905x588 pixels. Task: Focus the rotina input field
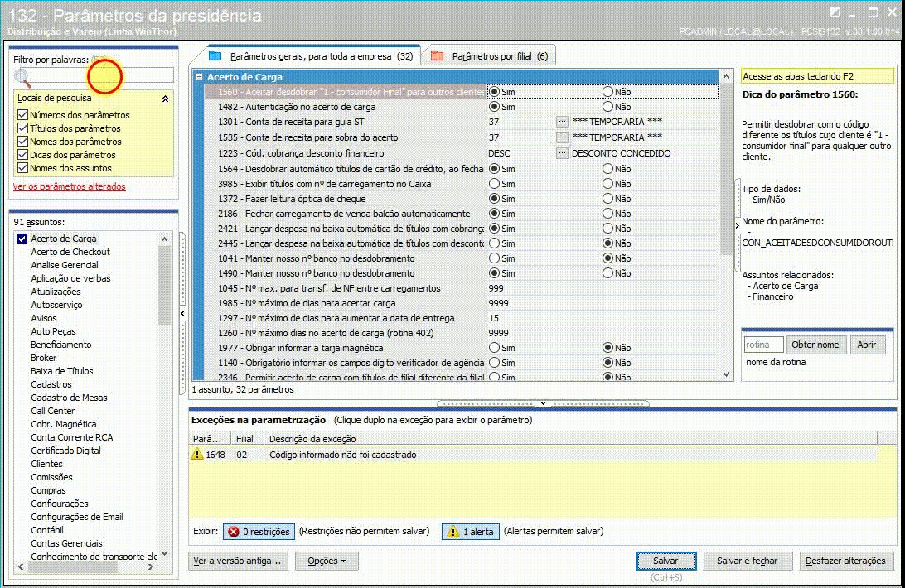763,345
